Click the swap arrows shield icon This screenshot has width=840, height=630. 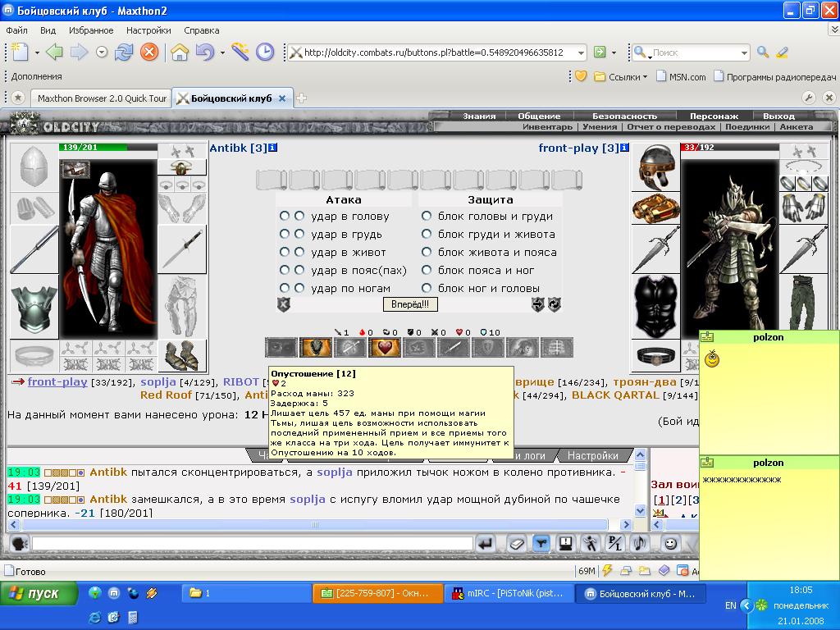(x=537, y=304)
